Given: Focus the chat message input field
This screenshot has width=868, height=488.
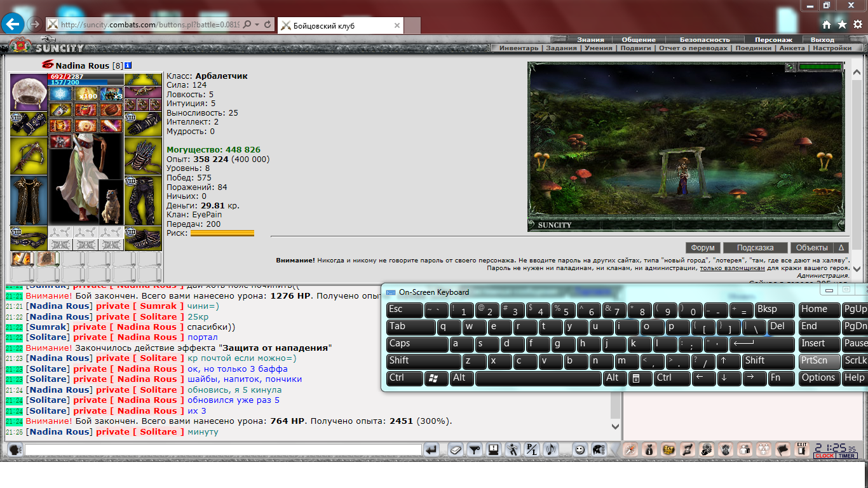Looking at the screenshot, I should pos(223,450).
